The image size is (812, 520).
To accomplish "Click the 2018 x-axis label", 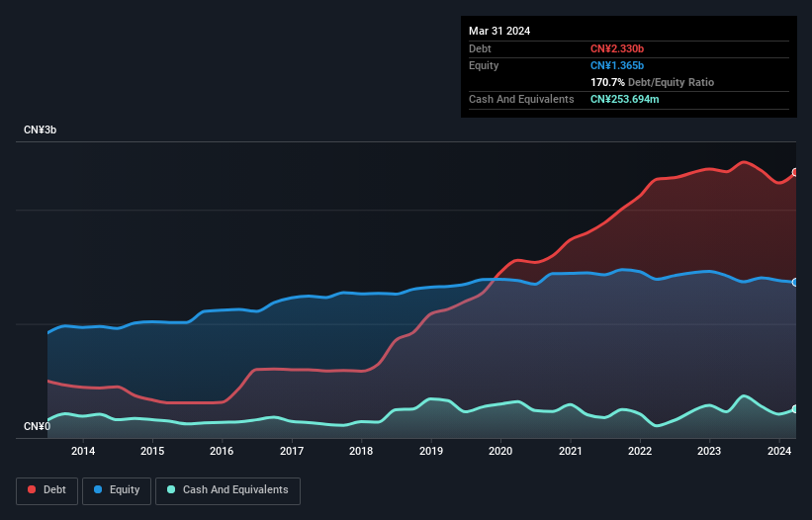I will [x=361, y=451].
